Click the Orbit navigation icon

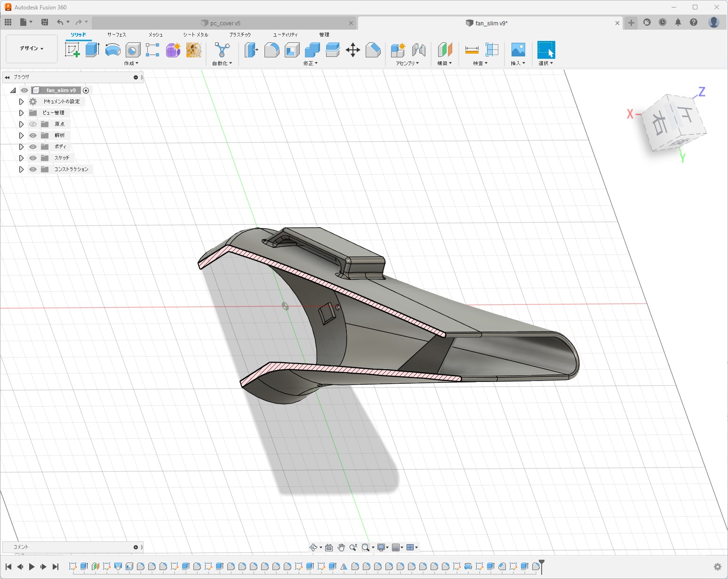(313, 547)
